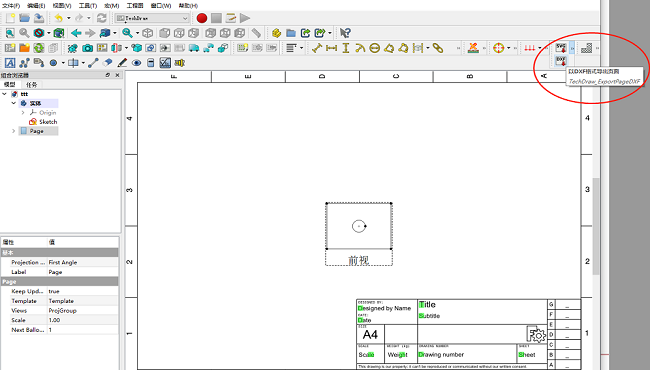Click the Move View truck icon
This screenshot has height=370, width=650.
tap(194, 48)
